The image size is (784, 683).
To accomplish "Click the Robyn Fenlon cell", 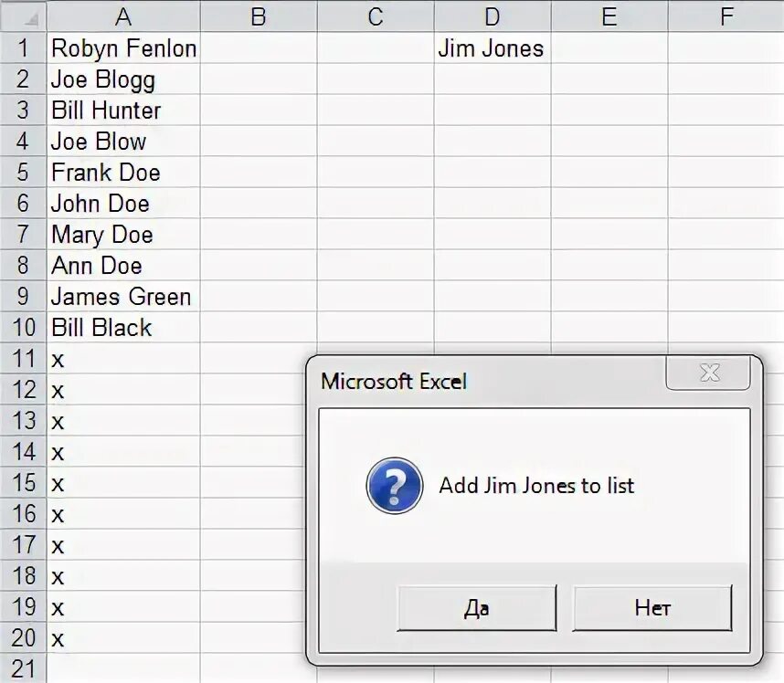I will click(x=123, y=48).
